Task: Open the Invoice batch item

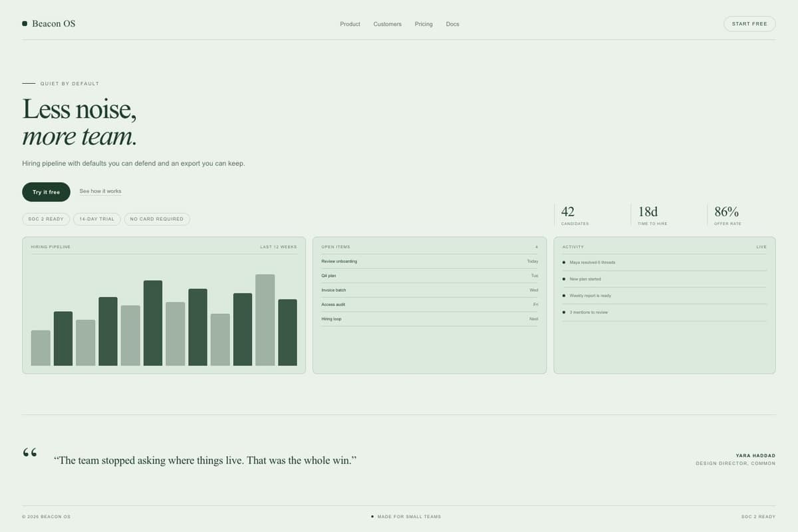Action: pos(430,290)
